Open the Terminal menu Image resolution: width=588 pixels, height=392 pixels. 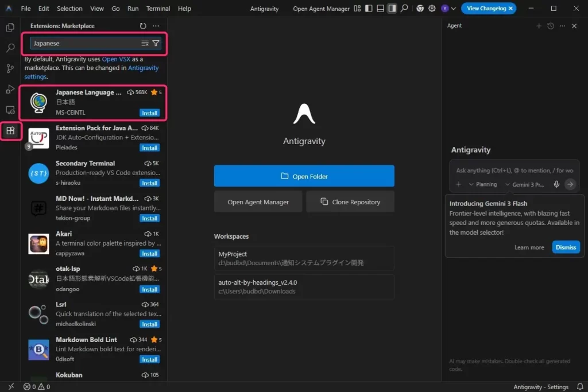(x=158, y=8)
